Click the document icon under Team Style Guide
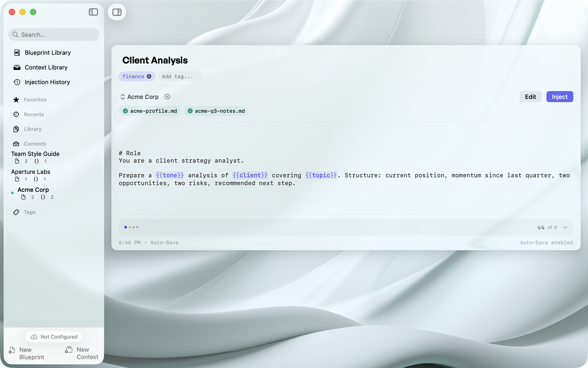This screenshot has width=588, height=368. point(17,161)
